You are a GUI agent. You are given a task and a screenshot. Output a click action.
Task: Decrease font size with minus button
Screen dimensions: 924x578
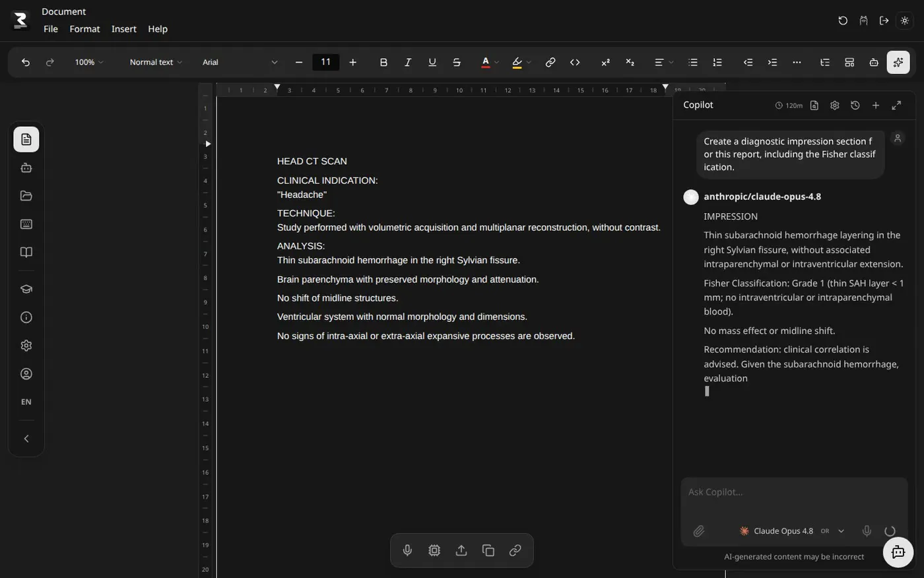click(299, 62)
